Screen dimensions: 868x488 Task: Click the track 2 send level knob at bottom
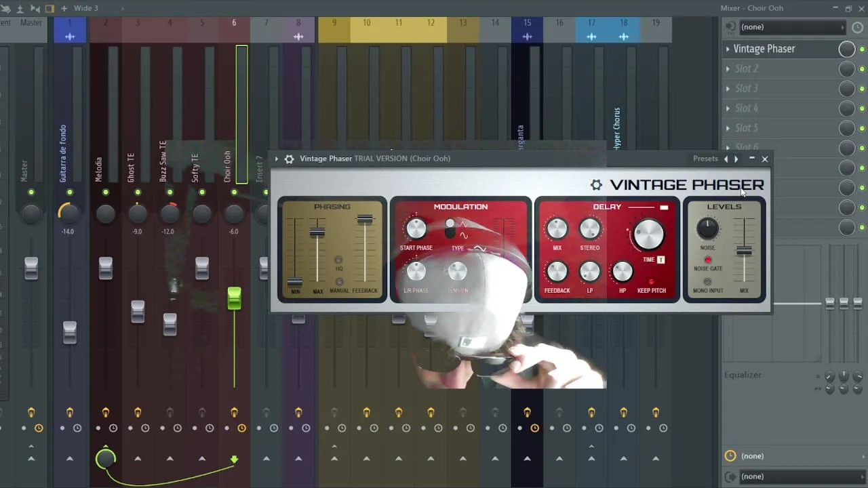tap(105, 460)
